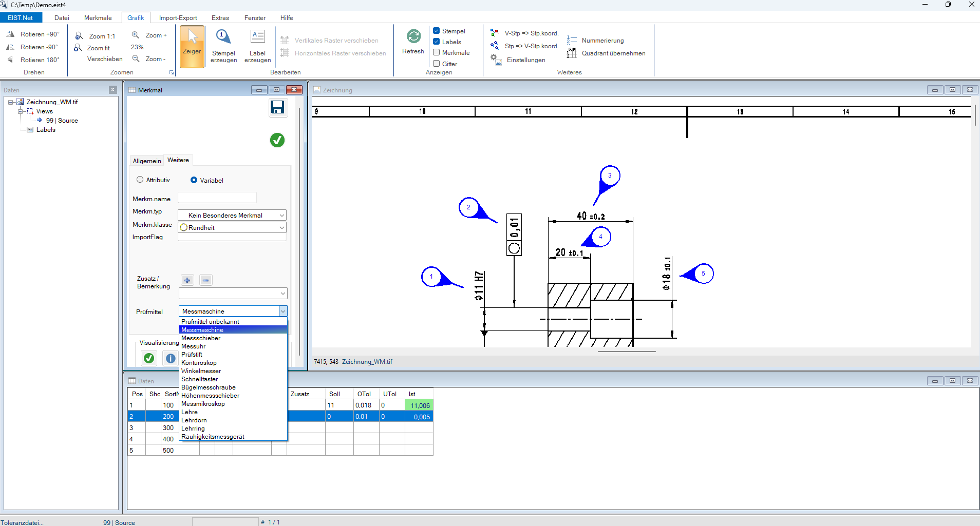Select the Attributiv radio button

(140, 180)
